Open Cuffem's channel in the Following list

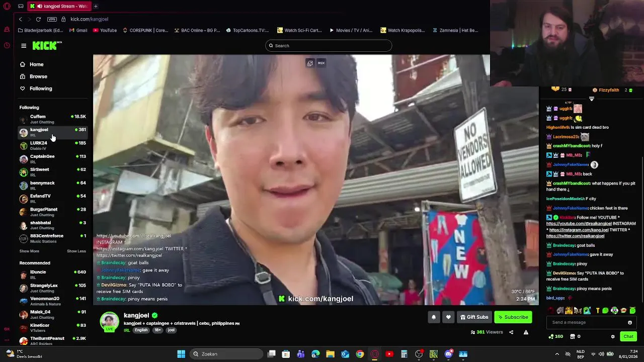tap(52, 119)
